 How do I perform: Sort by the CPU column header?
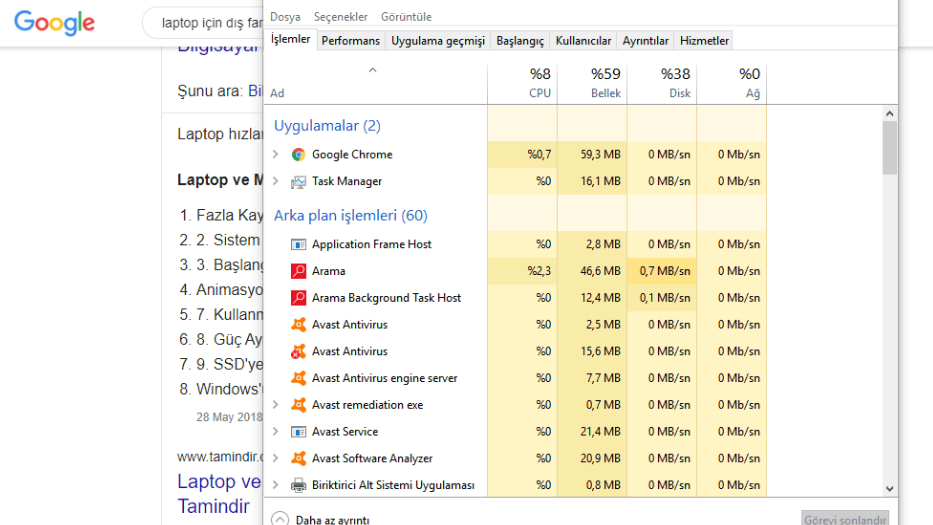522,83
